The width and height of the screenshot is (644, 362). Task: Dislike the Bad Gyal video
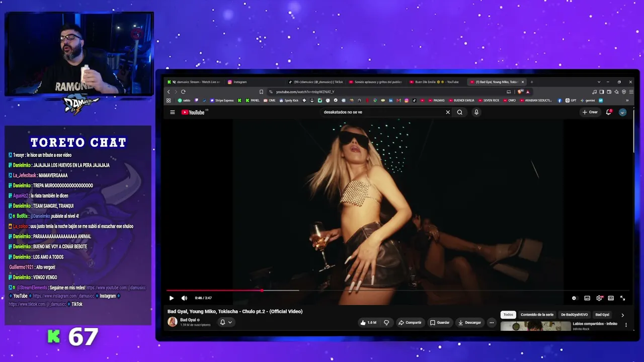[x=386, y=323]
